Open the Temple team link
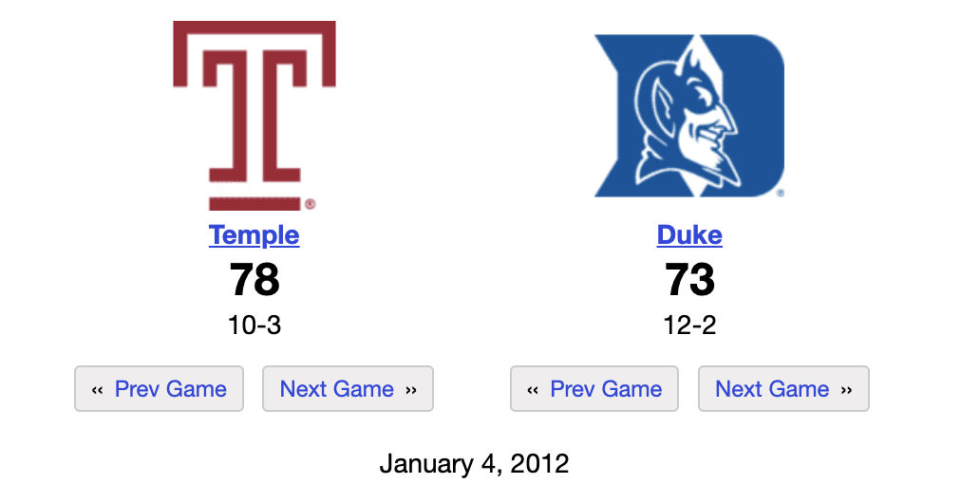Image resolution: width=980 pixels, height=484 pixels. (x=254, y=235)
